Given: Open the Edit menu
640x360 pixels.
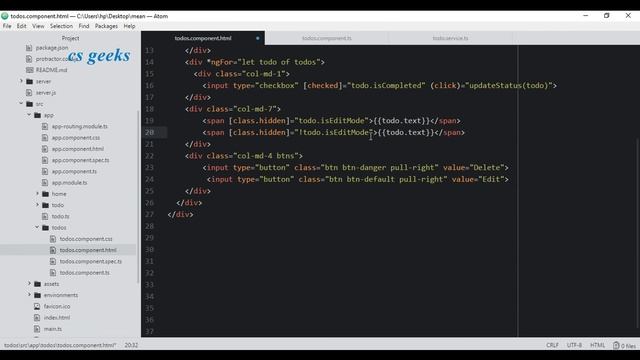Looking at the screenshot, I should point(21,26).
